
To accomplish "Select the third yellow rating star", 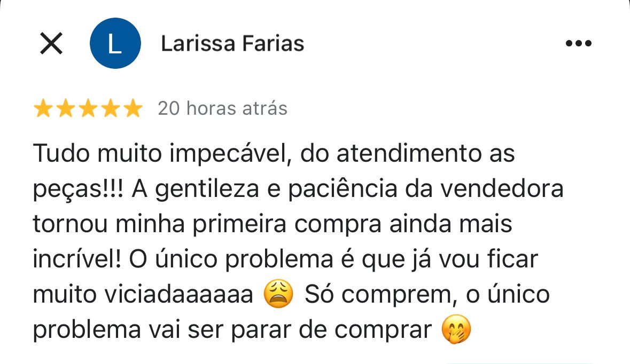I will pos(88,109).
